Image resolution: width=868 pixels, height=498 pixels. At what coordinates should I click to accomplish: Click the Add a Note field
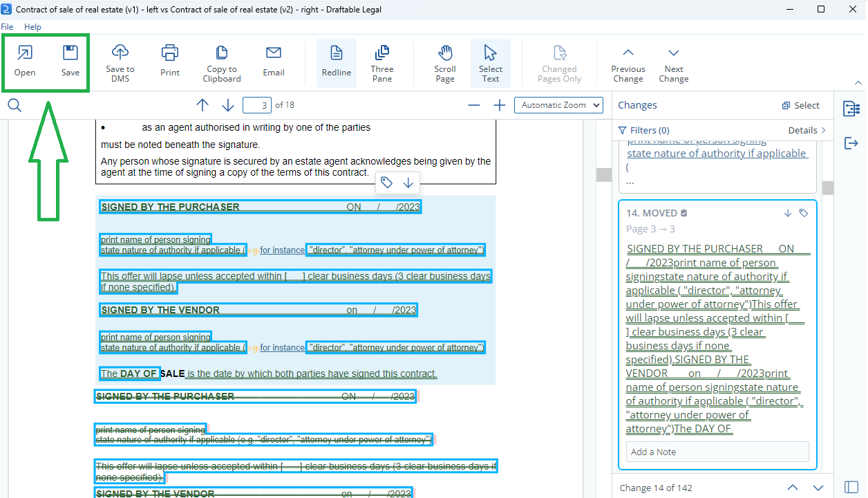(717, 452)
